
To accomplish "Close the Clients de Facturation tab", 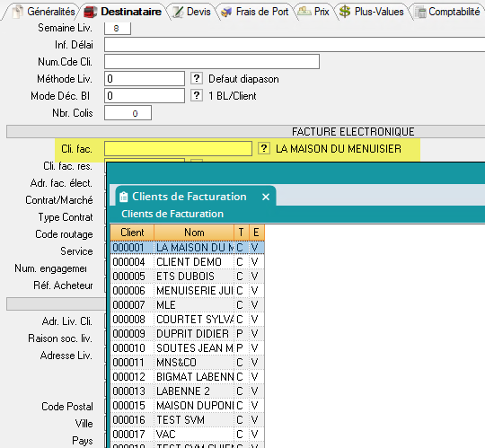I will pyautogui.click(x=266, y=197).
